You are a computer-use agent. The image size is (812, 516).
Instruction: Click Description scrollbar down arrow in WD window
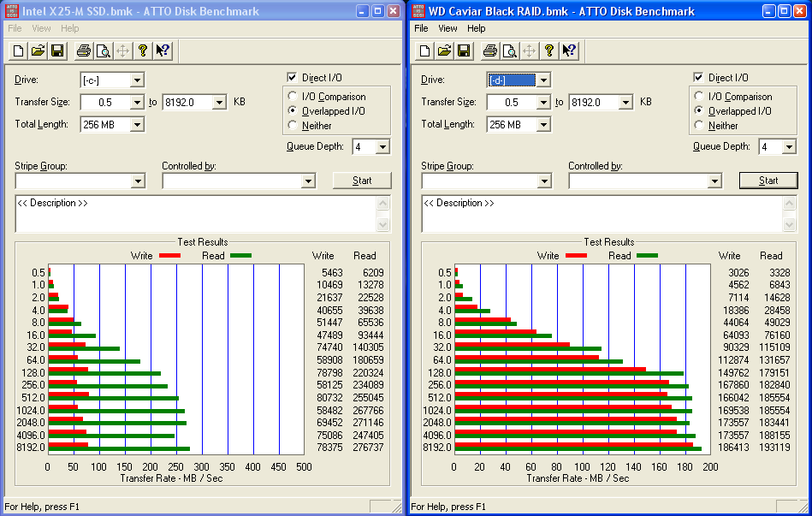coord(789,224)
